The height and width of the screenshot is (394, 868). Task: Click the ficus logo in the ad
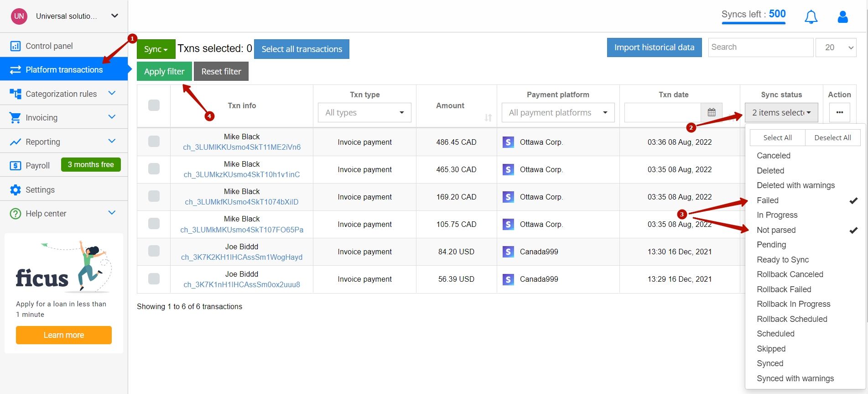(x=42, y=278)
